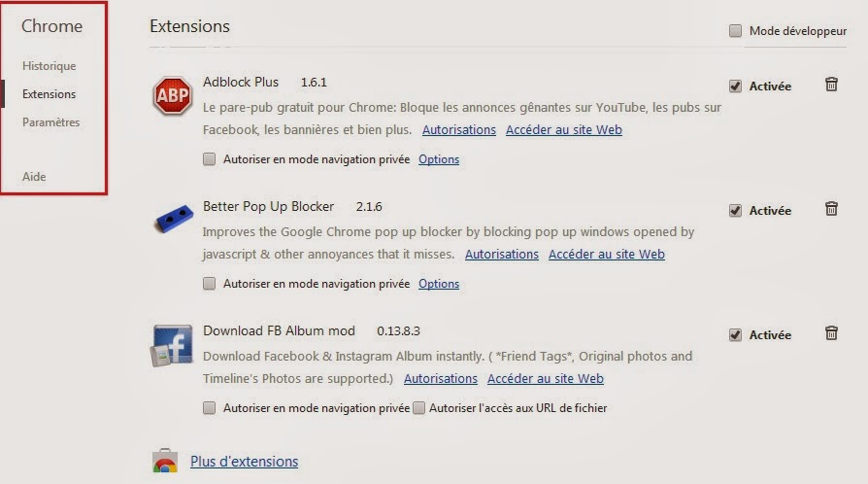This screenshot has height=484, width=868.
Task: View Autorisations for Better Pop Up Blocker
Action: click(501, 255)
